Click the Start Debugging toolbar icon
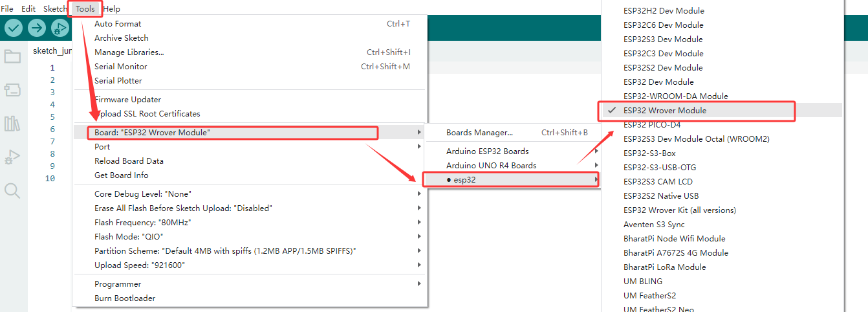 point(60,28)
